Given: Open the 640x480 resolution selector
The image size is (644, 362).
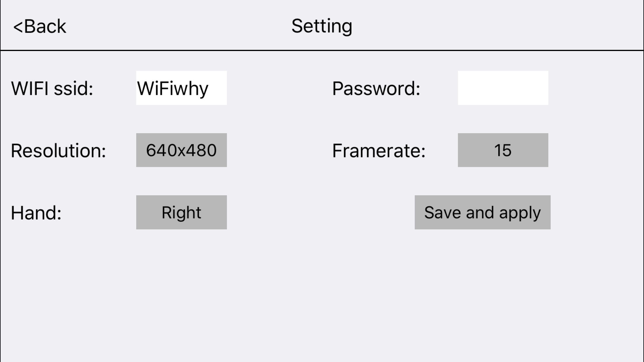Looking at the screenshot, I should coord(181,150).
